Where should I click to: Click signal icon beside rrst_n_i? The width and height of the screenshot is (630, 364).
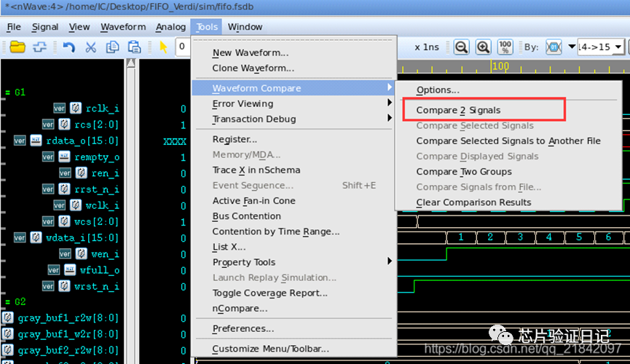(x=64, y=189)
